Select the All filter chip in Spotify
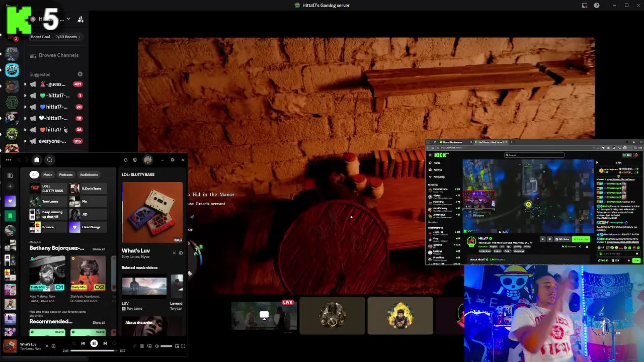The width and height of the screenshot is (644, 362). click(34, 174)
